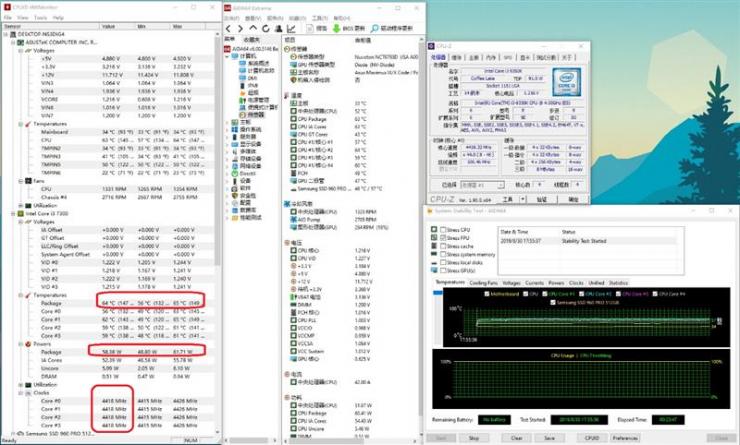Click the green BIOS update download icon
This screenshot has height=445, width=740.
click(336, 28)
